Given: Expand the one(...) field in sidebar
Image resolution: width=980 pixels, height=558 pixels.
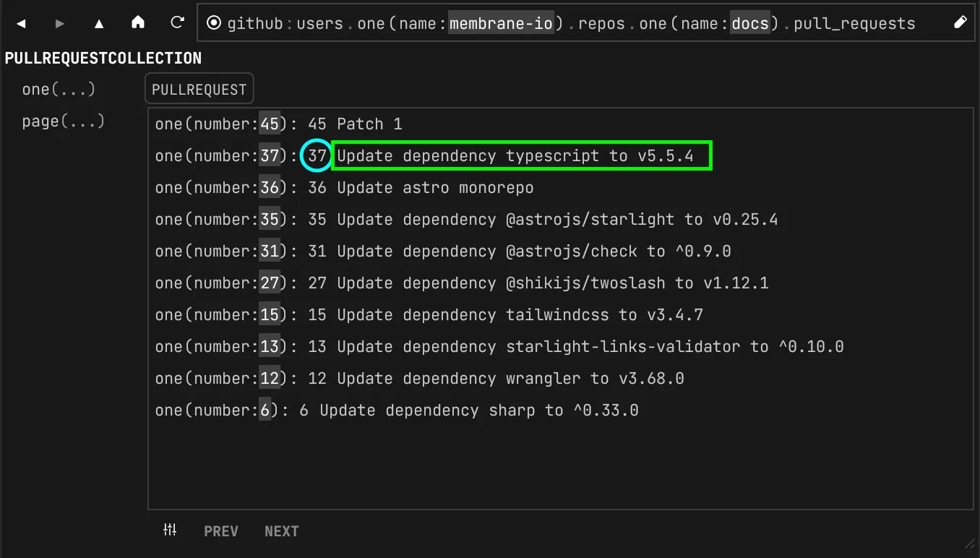Looking at the screenshot, I should point(59,90).
